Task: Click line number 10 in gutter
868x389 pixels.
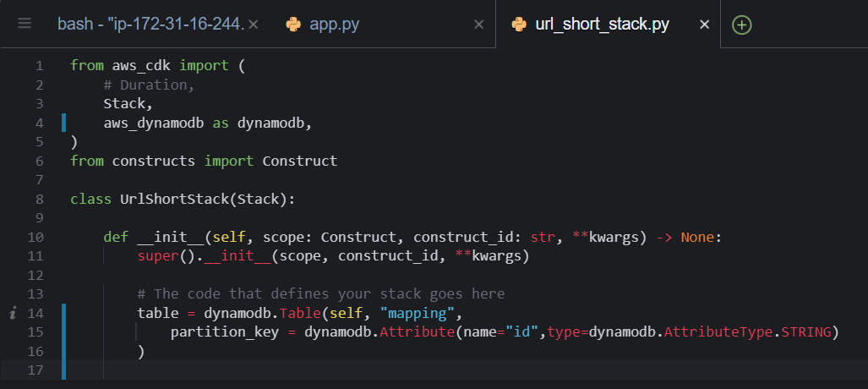Action: [x=35, y=237]
